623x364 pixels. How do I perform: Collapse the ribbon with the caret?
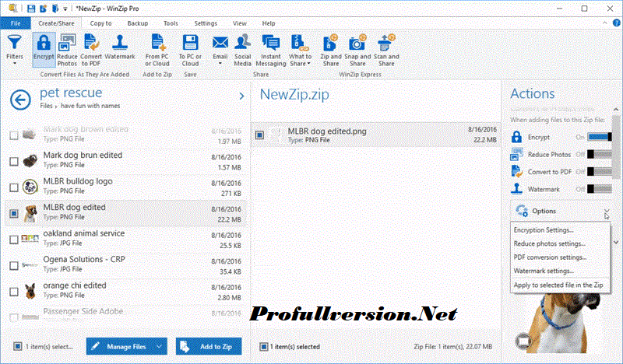(x=605, y=23)
